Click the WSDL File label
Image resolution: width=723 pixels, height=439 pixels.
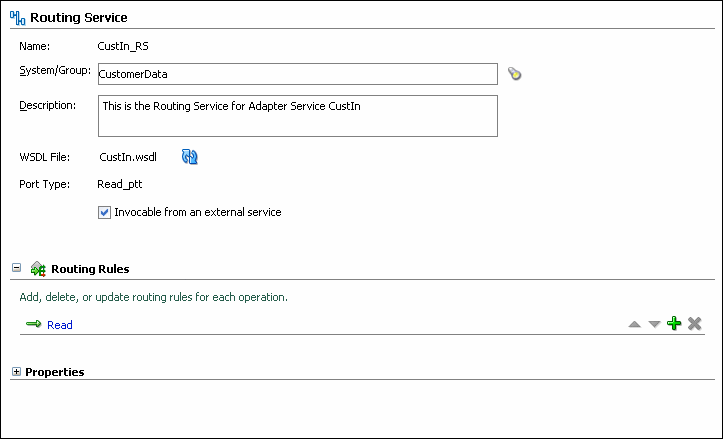tap(45, 157)
